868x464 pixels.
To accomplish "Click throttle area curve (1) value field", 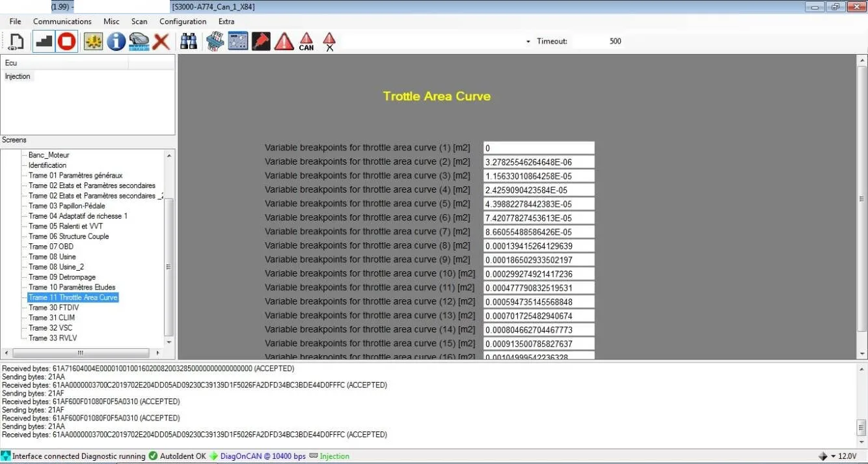I will coord(539,148).
